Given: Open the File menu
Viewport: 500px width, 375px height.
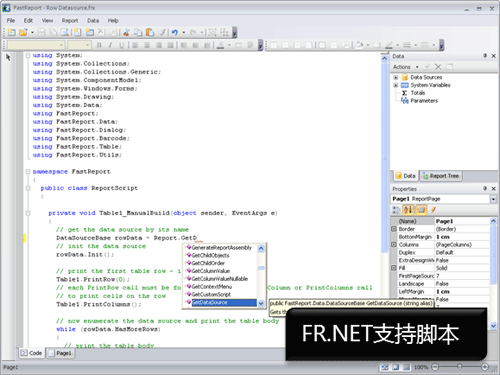Looking at the screenshot, I should [x=11, y=21].
